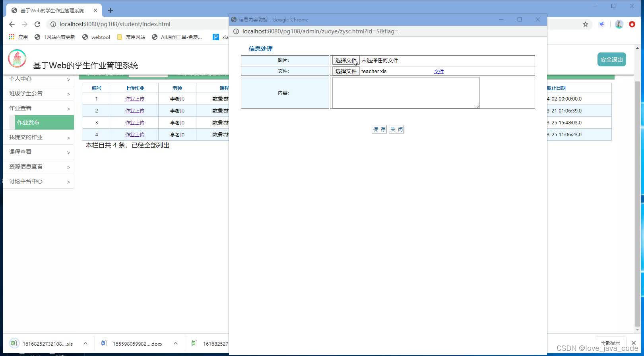644x356 pixels.
Task: Expand the 课程查看 sidebar menu
Action: [x=39, y=152]
